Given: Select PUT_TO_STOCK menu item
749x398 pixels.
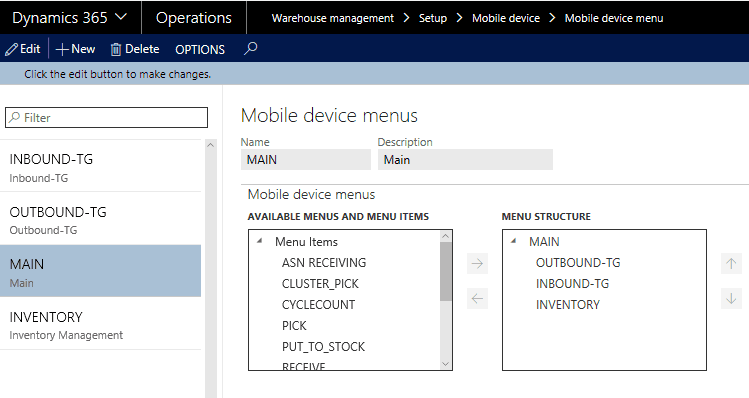Looking at the screenshot, I should [323, 347].
